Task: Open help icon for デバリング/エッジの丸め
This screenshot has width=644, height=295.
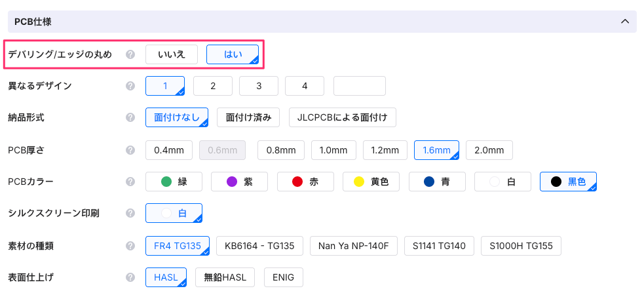Action: point(130,54)
